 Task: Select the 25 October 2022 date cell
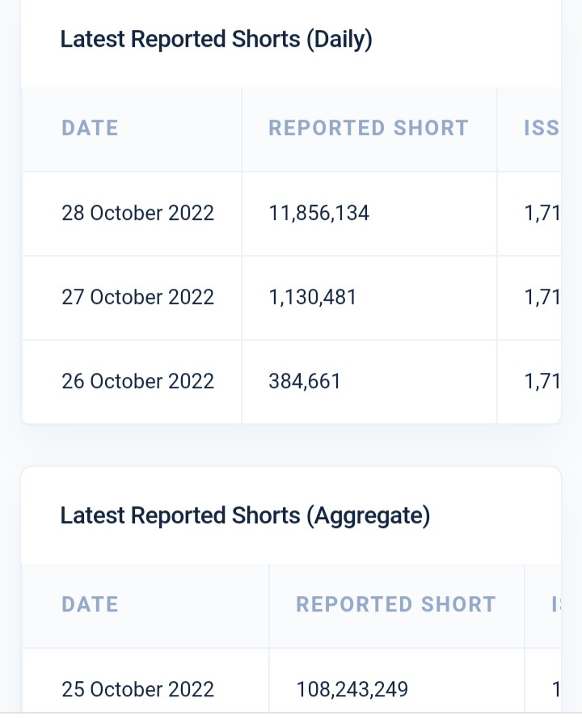pos(137,689)
